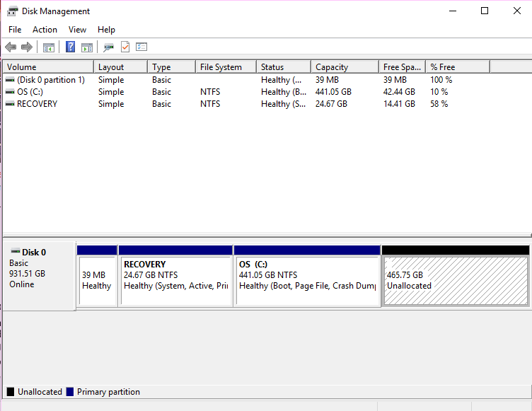The height and width of the screenshot is (411, 532).
Task: Click the 441.05 GB capacity cell
Action: point(333,92)
